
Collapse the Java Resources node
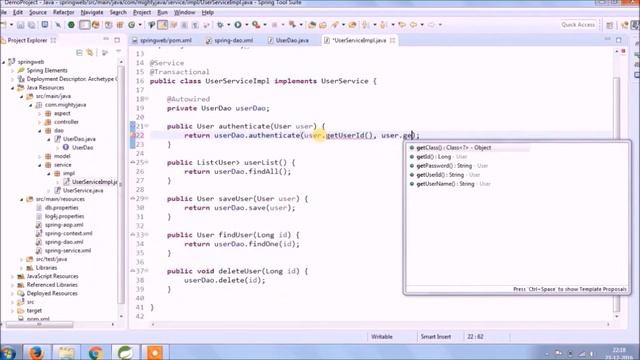tap(13, 88)
